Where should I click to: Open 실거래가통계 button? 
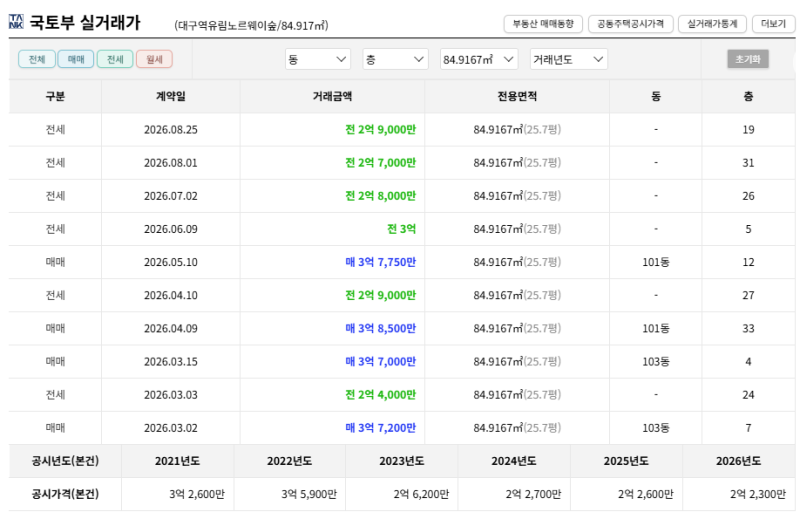coord(712,24)
